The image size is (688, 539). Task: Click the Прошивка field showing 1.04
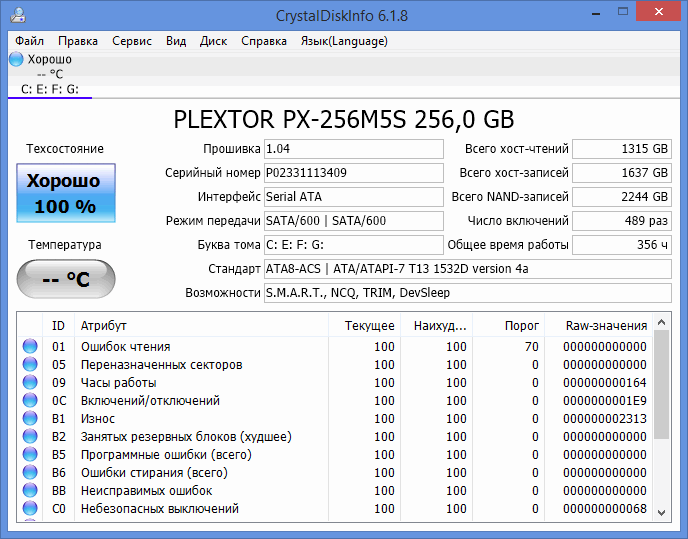[x=354, y=149]
